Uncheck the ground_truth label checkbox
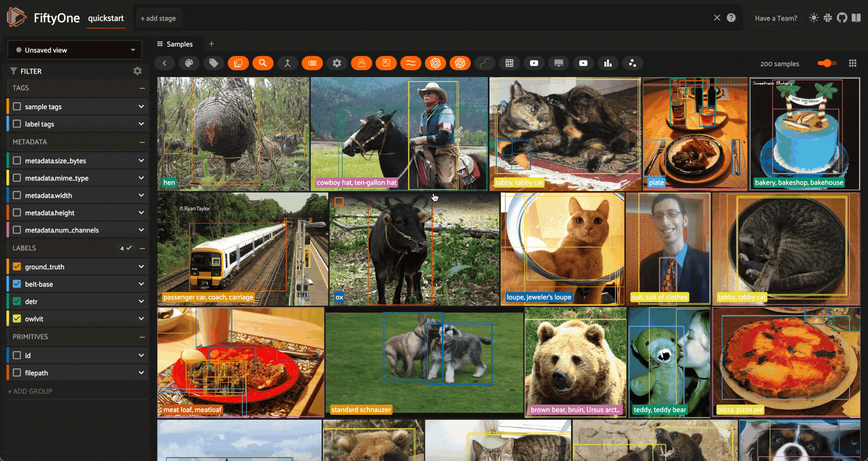 (x=17, y=267)
